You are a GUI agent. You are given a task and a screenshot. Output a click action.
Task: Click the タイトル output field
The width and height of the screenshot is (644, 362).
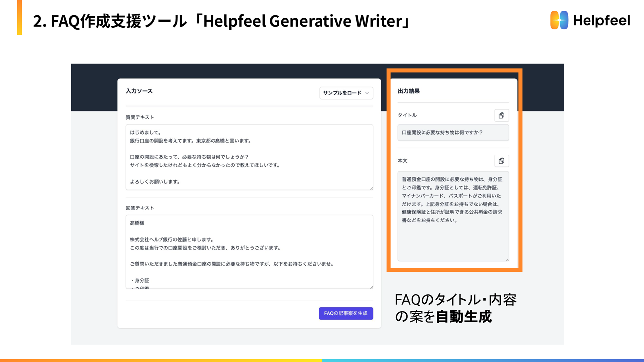(453, 133)
